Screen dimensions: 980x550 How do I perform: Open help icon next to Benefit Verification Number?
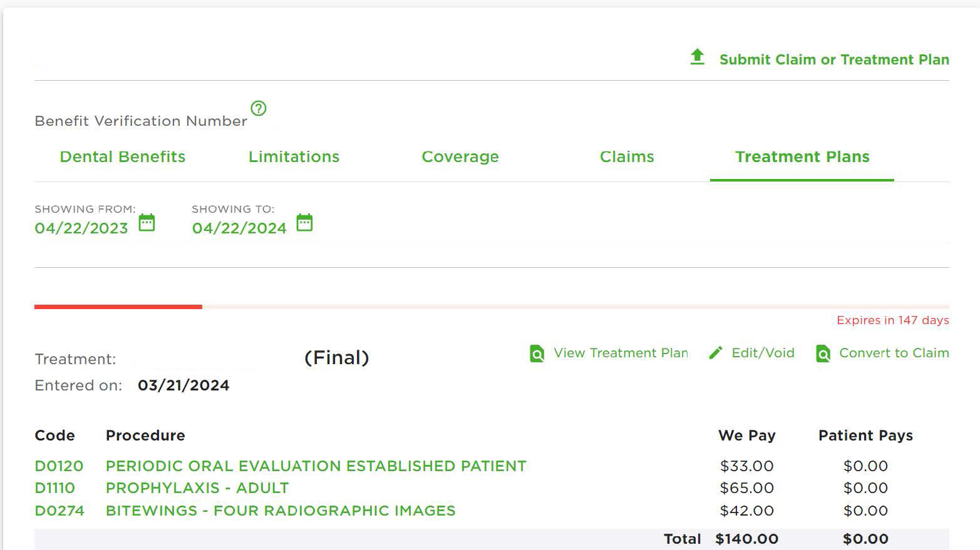click(x=259, y=108)
